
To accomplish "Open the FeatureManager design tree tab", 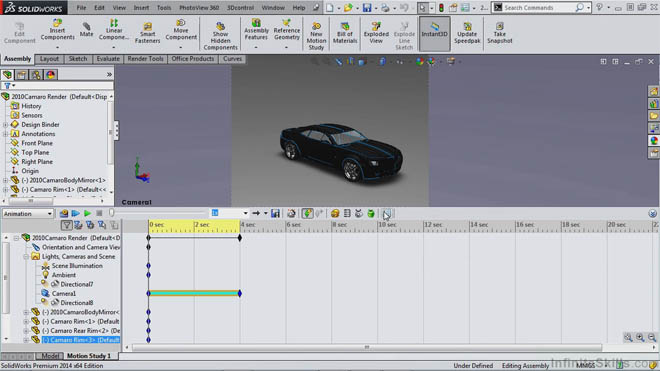I will tap(7, 75).
